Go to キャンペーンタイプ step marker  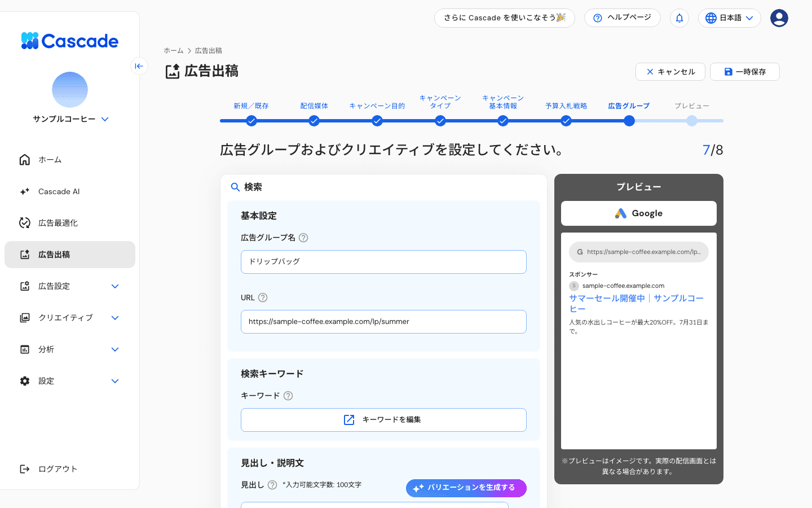(x=440, y=121)
